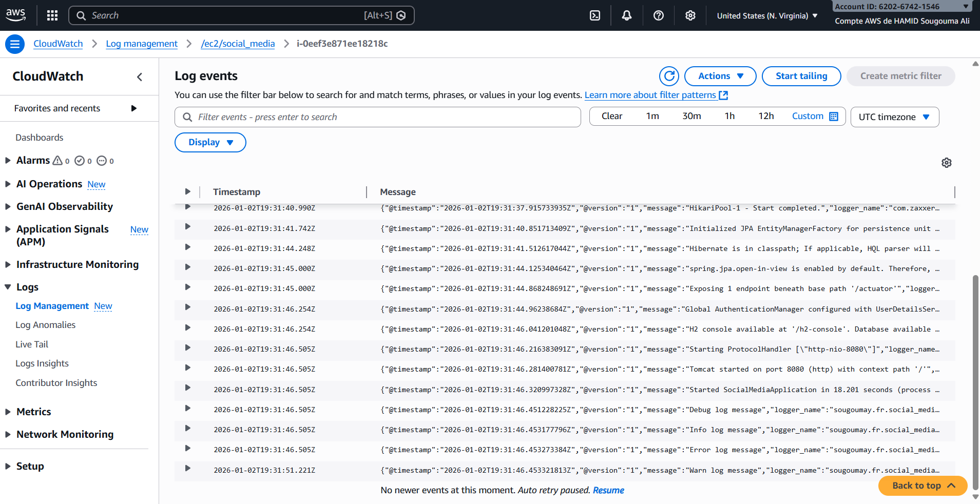Select the 1m time range
Screen dimensions: 980x504
pyautogui.click(x=652, y=116)
